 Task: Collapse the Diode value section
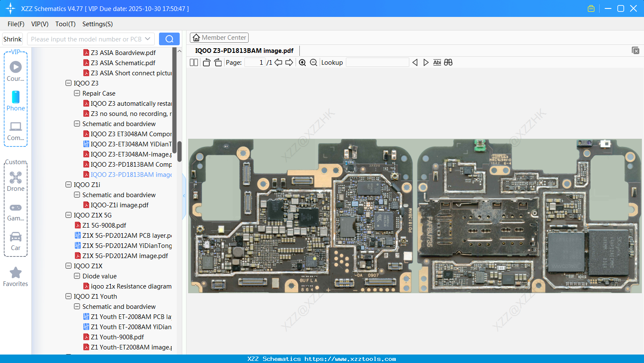77,276
